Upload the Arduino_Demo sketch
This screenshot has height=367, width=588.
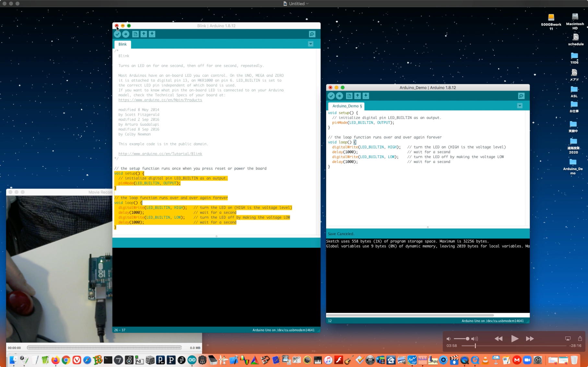339,96
